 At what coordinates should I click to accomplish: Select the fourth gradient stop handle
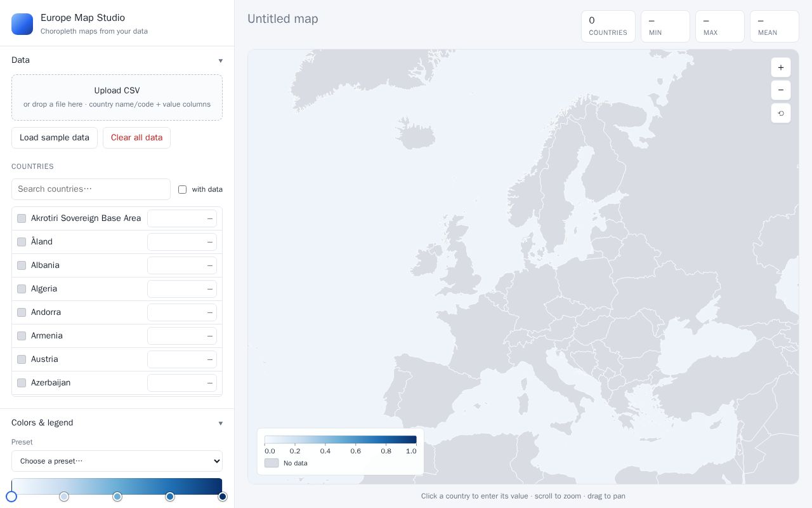click(170, 497)
